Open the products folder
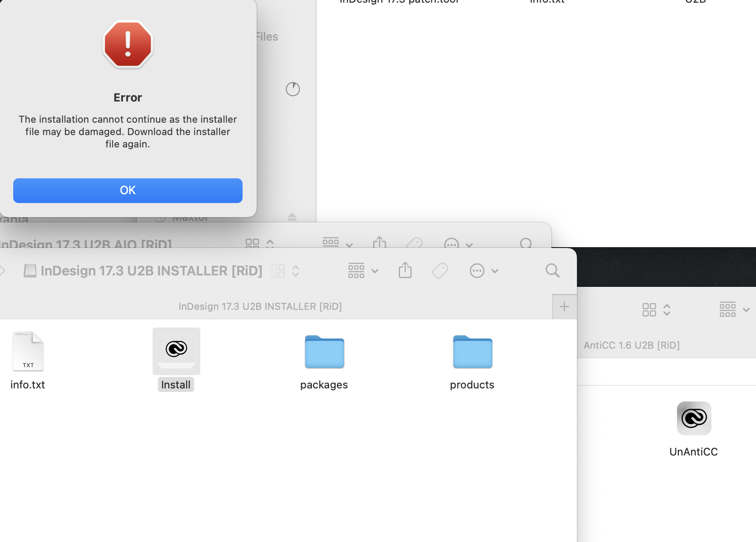Viewport: 756px width, 542px height. (x=473, y=352)
